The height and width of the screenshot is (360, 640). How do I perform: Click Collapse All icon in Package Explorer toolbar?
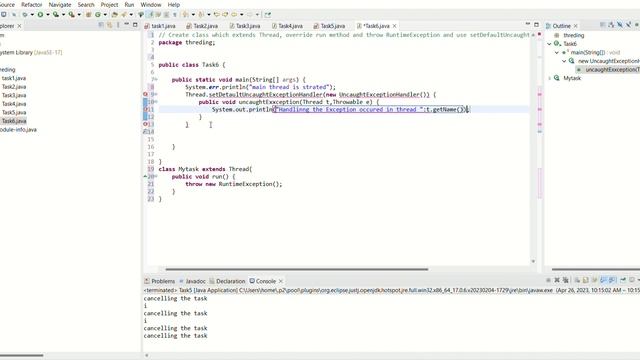[101, 25]
